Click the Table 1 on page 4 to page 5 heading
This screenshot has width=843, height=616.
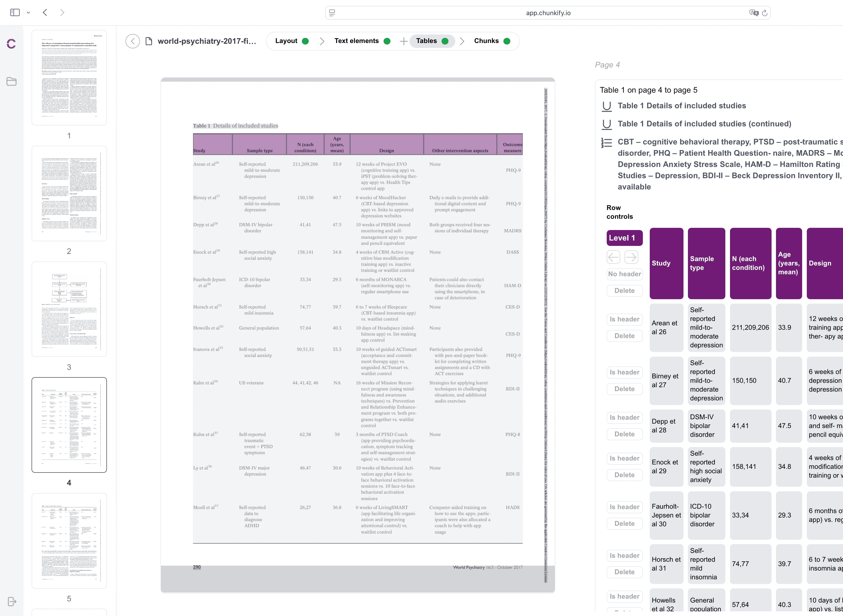click(648, 90)
